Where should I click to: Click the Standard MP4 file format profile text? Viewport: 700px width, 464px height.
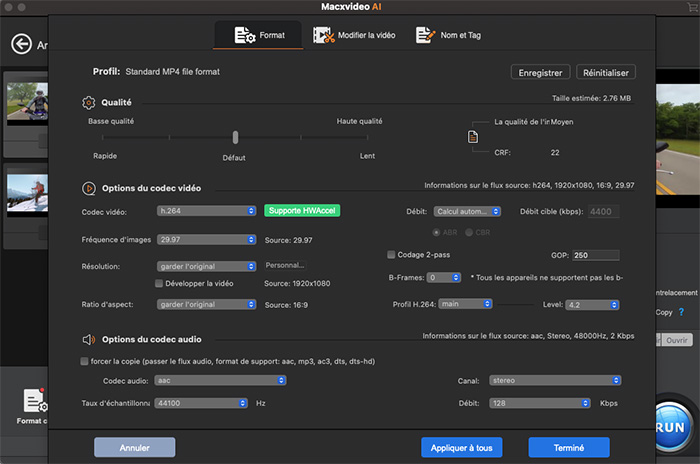tap(172, 72)
